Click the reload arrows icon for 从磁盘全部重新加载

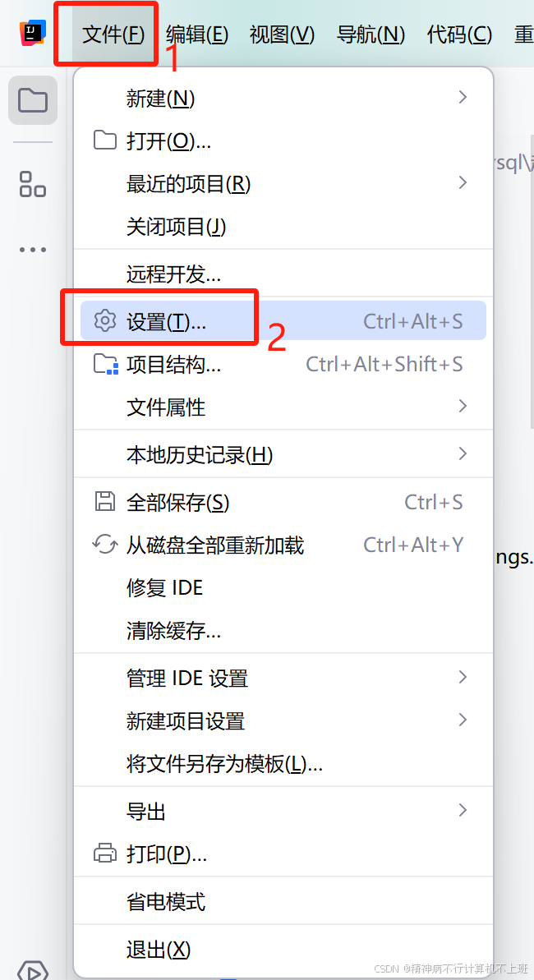pos(104,545)
